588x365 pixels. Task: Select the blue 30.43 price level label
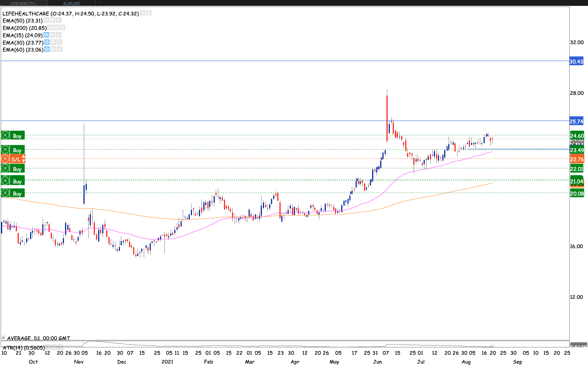576,61
